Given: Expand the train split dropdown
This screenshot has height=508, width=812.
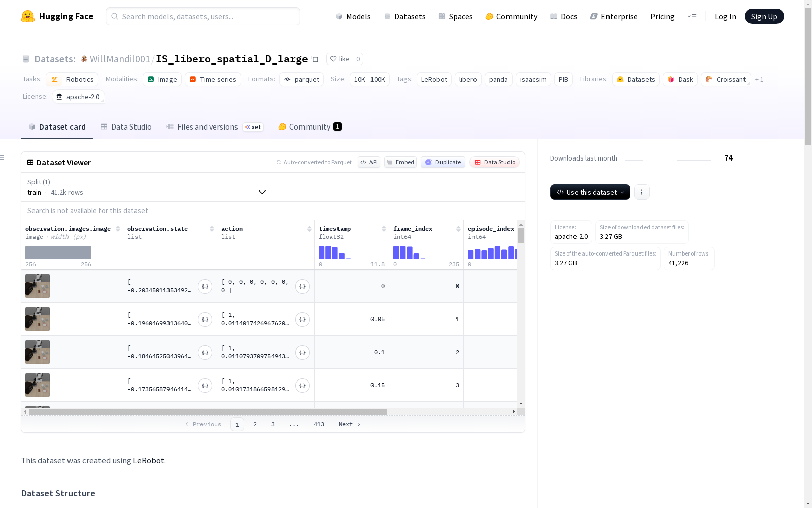Looking at the screenshot, I should click(x=147, y=187).
